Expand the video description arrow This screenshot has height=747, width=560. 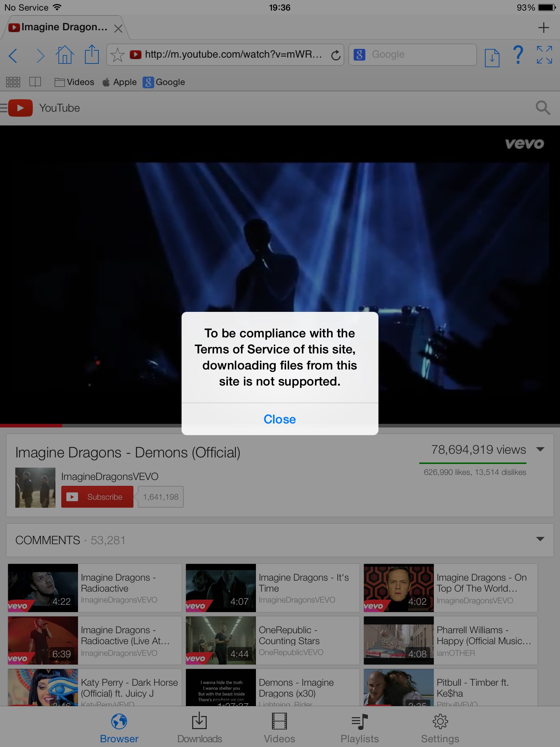tap(540, 449)
